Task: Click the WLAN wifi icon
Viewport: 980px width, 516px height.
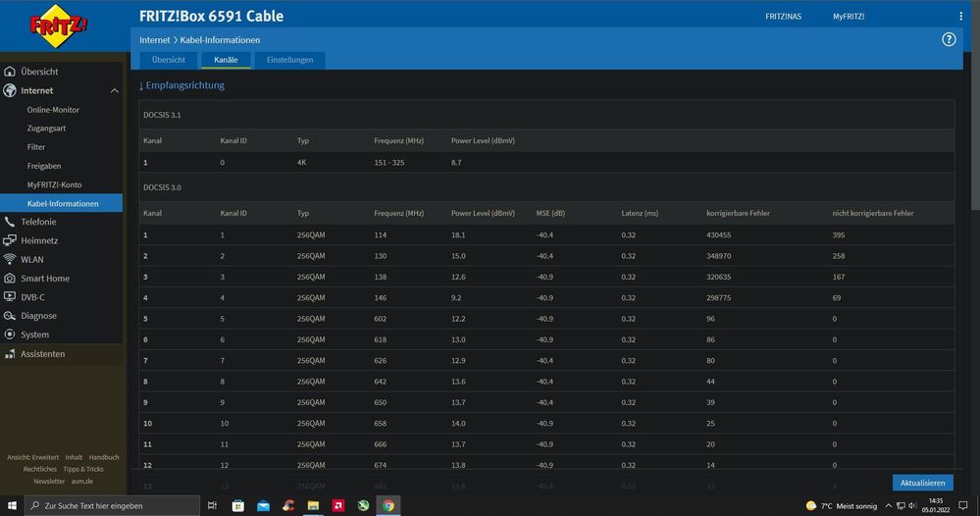Action: click(10, 259)
